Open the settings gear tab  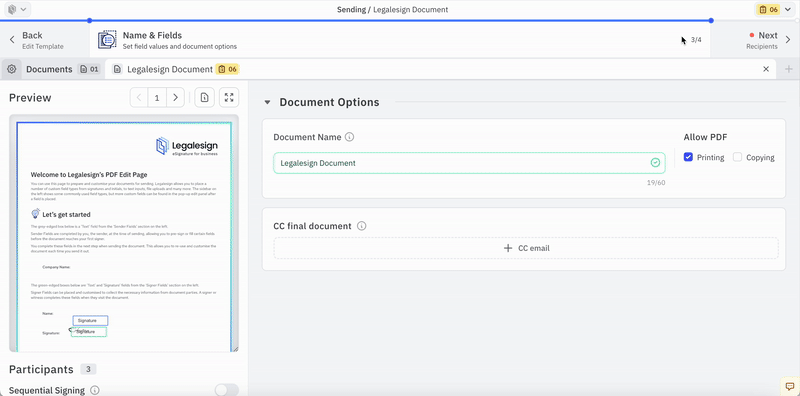tap(11, 69)
